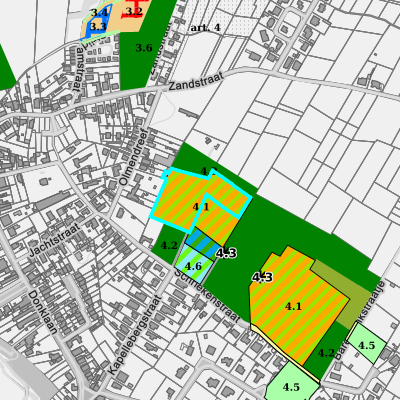The height and width of the screenshot is (400, 400).
Task: Click the 4.6 label in light-blue striped parcel
Action: [x=193, y=266]
